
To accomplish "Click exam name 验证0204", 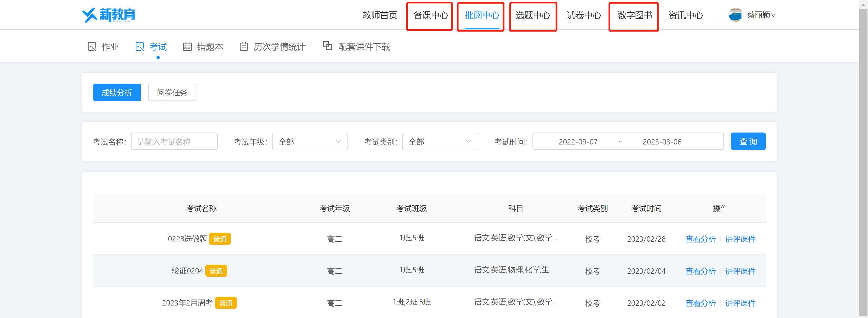I will click(187, 271).
